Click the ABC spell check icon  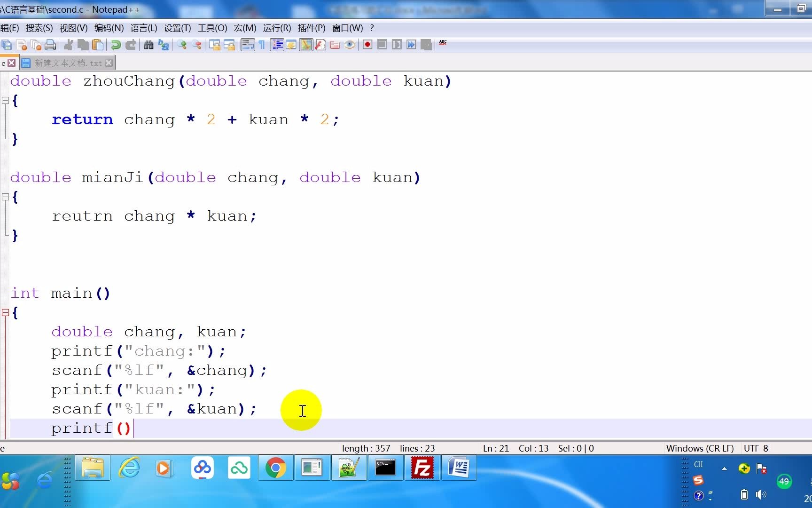443,43
